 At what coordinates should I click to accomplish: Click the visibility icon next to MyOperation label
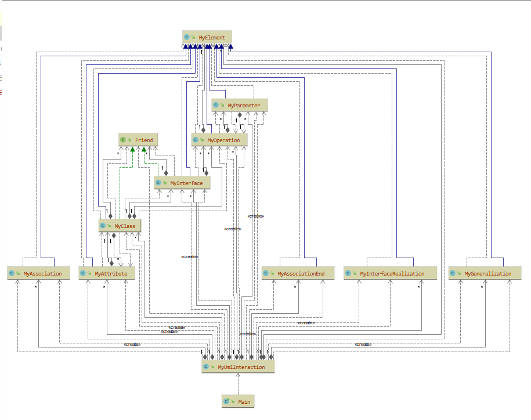point(202,140)
